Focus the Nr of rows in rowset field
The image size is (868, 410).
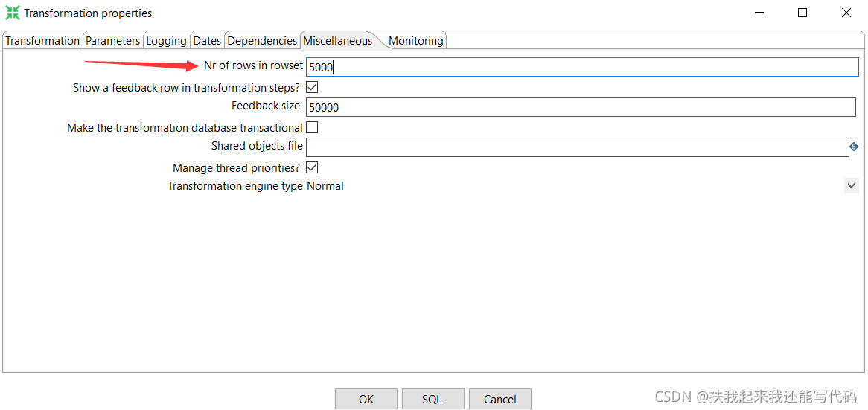[x=582, y=67]
